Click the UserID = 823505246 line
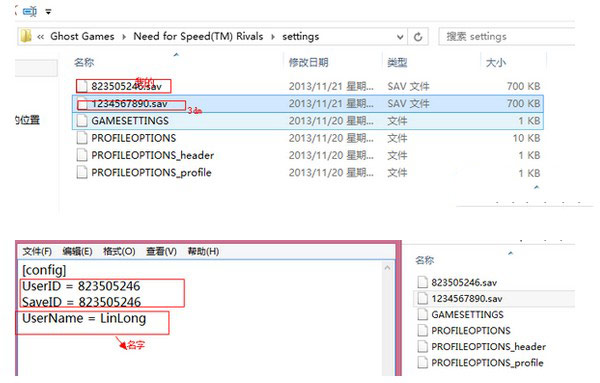The height and width of the screenshot is (383, 600). (81, 286)
